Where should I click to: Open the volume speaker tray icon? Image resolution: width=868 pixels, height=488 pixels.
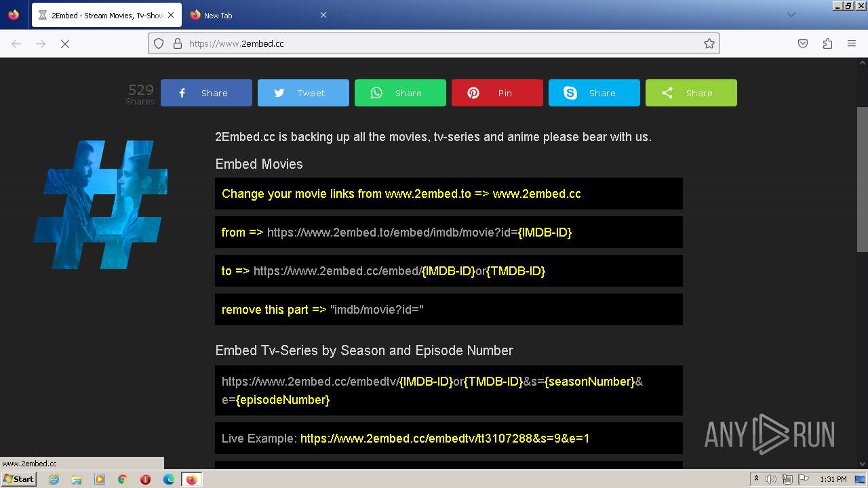pyautogui.click(x=771, y=479)
